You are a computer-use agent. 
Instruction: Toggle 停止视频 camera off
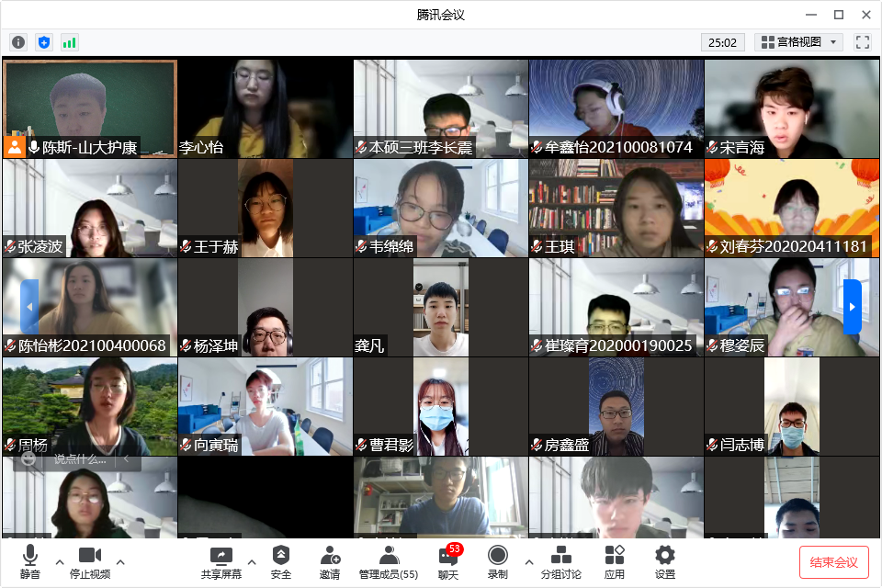coord(90,561)
